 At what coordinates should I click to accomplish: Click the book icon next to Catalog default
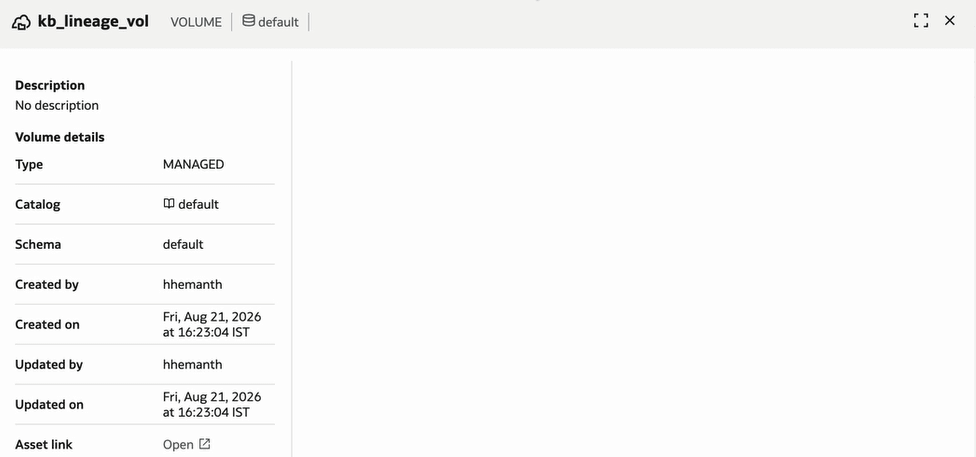click(x=169, y=204)
